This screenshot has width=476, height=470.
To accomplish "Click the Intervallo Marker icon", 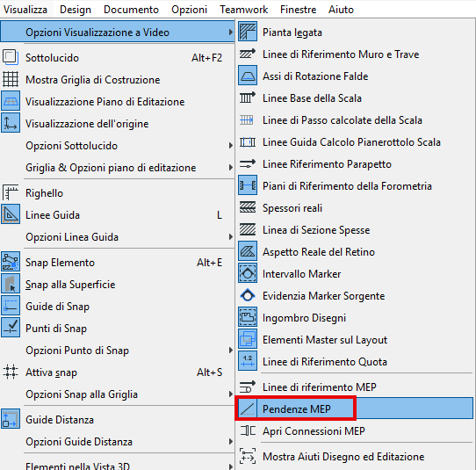I will 248,273.
